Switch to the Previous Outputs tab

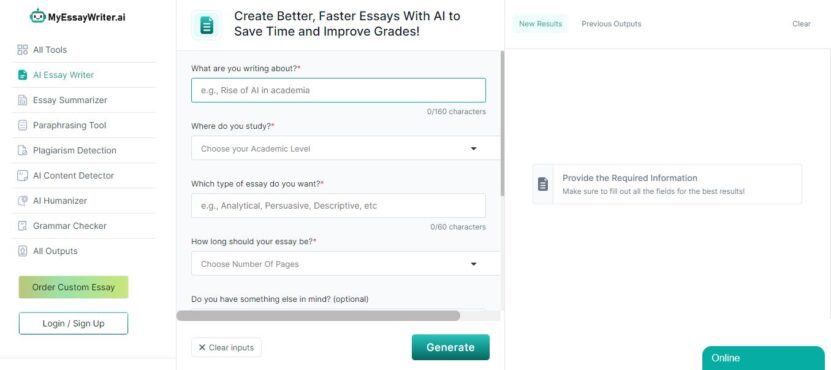click(x=611, y=24)
